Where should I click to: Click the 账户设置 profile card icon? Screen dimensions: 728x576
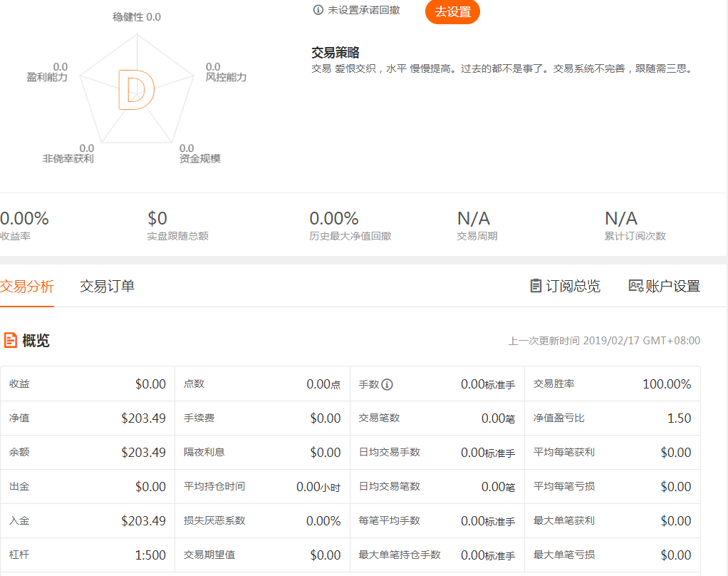click(x=635, y=286)
